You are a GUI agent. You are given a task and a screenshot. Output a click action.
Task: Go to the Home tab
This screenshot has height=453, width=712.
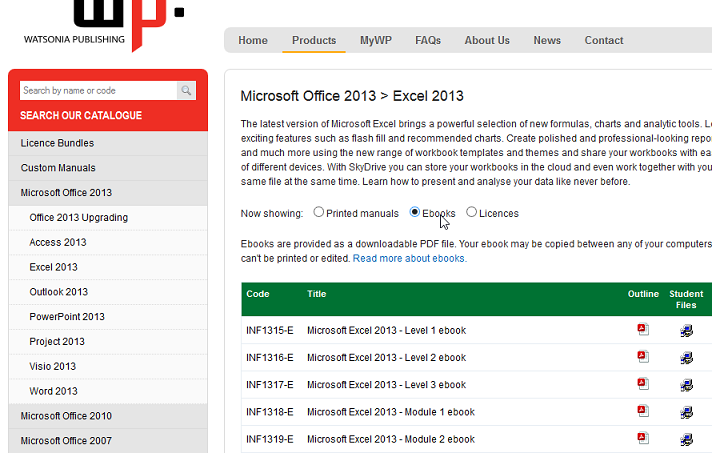pyautogui.click(x=253, y=40)
